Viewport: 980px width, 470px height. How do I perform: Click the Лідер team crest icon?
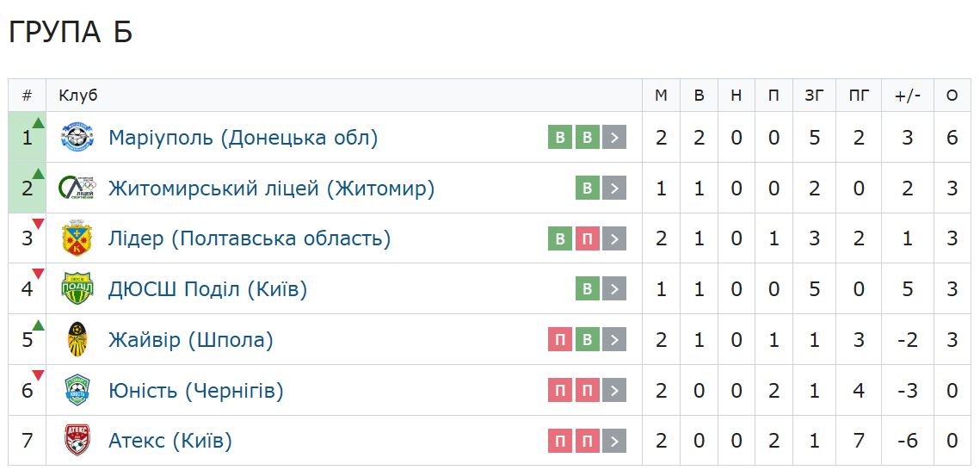point(77,238)
